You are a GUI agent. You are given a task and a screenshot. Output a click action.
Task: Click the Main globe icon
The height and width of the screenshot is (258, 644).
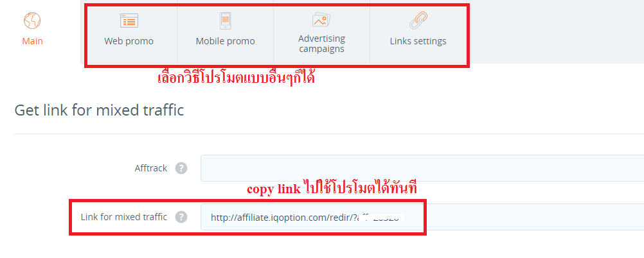pyautogui.click(x=32, y=21)
